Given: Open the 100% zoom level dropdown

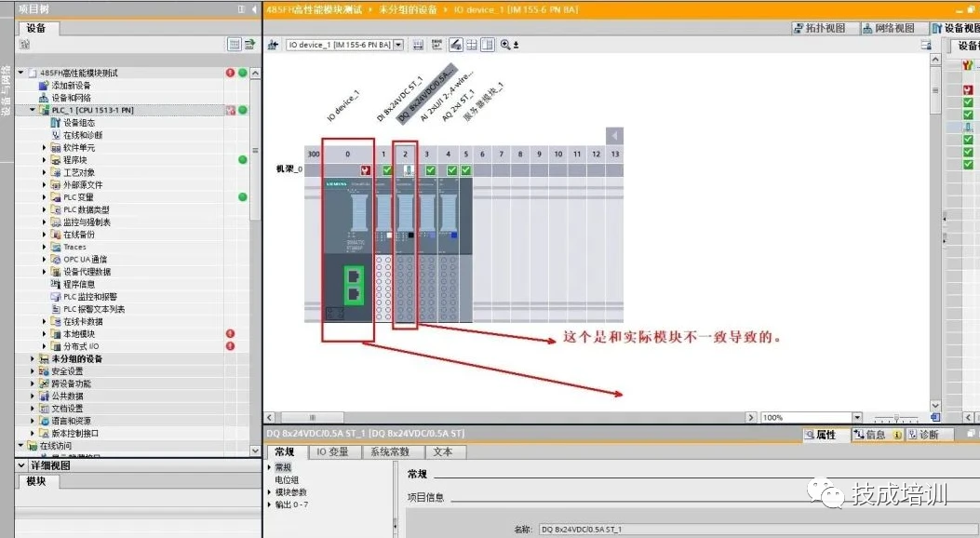Looking at the screenshot, I should point(857,418).
